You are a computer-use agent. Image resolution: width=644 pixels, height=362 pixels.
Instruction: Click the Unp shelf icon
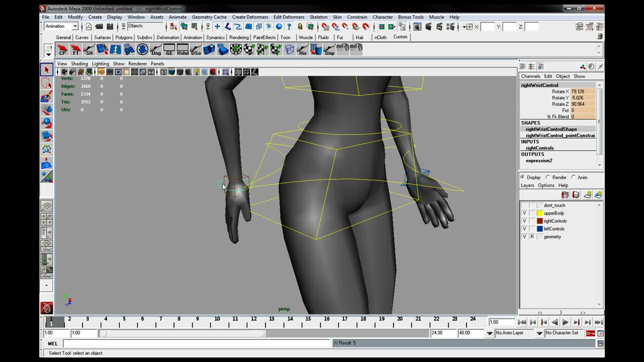[329, 49]
